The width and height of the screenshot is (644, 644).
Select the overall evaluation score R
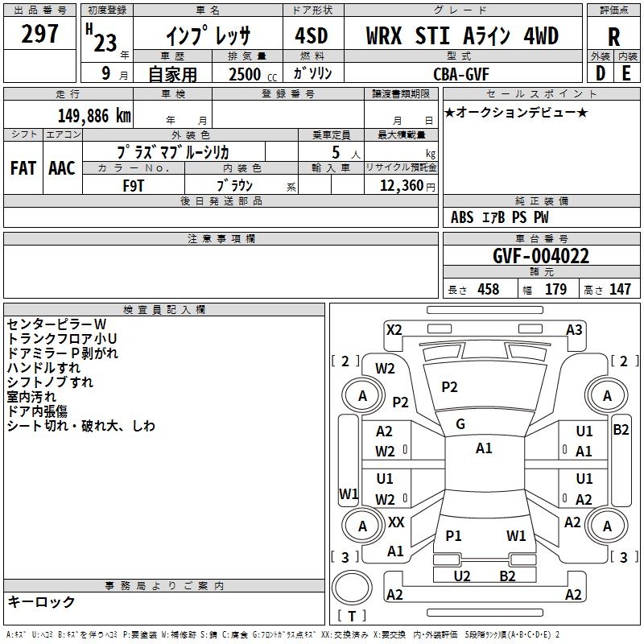[x=613, y=37]
